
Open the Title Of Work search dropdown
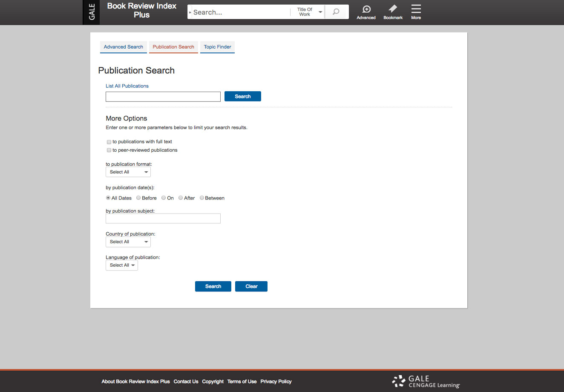click(x=308, y=12)
